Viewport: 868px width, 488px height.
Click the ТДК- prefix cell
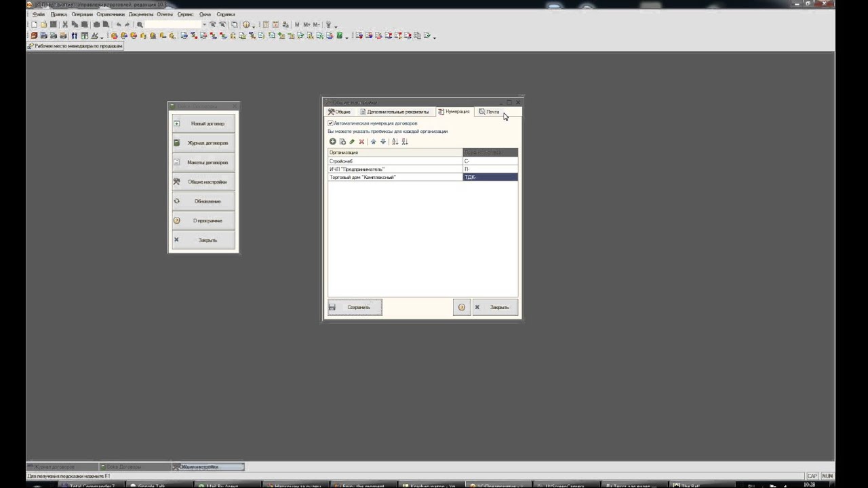point(490,177)
